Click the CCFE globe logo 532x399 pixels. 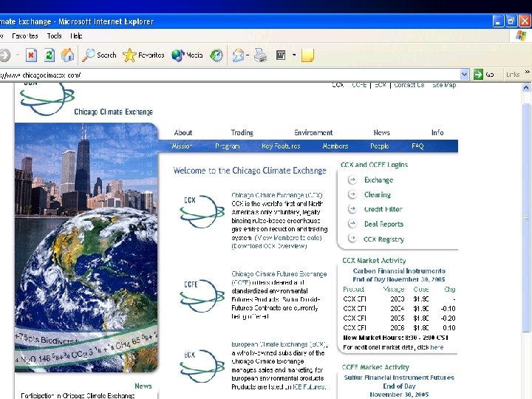[x=202, y=296]
